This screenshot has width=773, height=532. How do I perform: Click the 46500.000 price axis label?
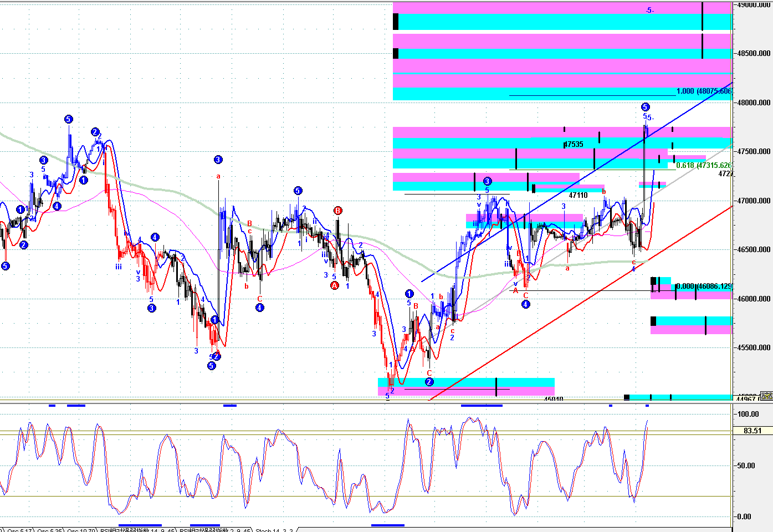pyautogui.click(x=754, y=250)
